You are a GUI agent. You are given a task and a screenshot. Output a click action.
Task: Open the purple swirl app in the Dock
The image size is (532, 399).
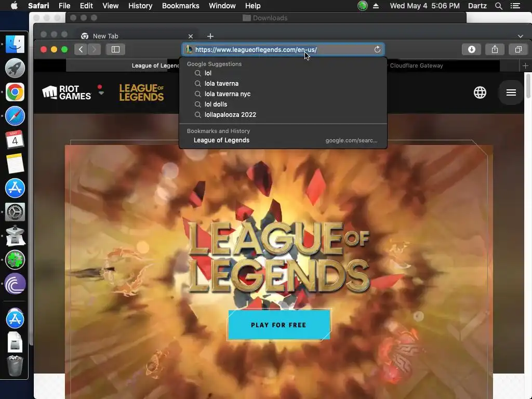tap(15, 283)
